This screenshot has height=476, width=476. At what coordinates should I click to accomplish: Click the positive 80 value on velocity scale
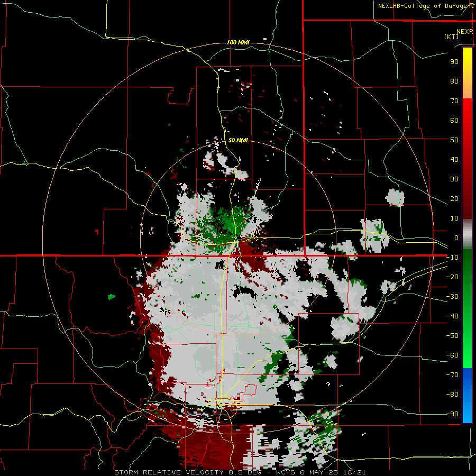(454, 81)
